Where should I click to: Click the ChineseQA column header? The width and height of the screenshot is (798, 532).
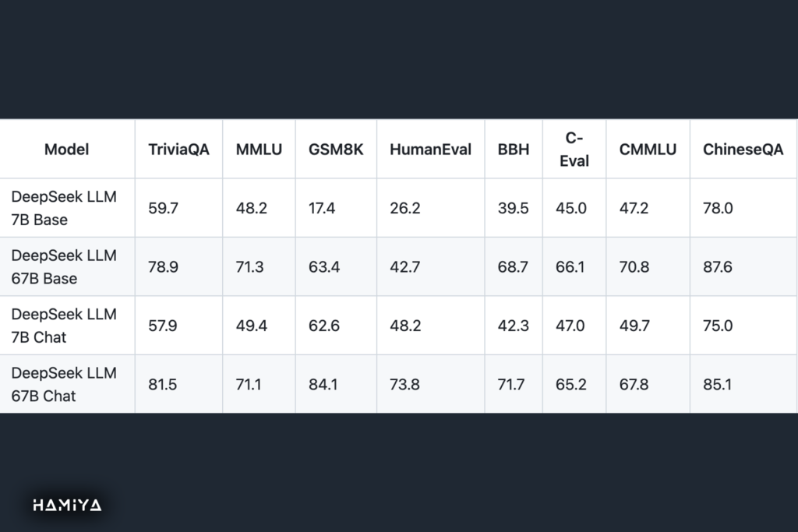(x=743, y=150)
